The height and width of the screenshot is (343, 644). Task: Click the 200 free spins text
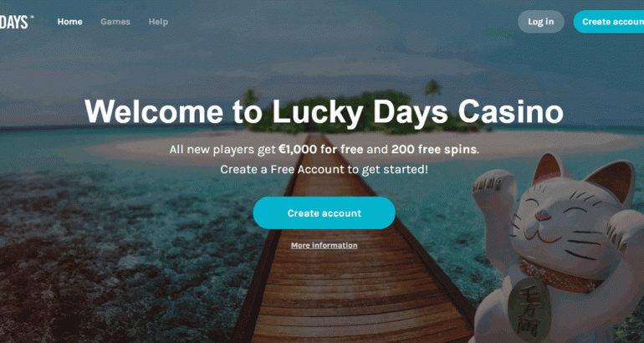(x=434, y=149)
